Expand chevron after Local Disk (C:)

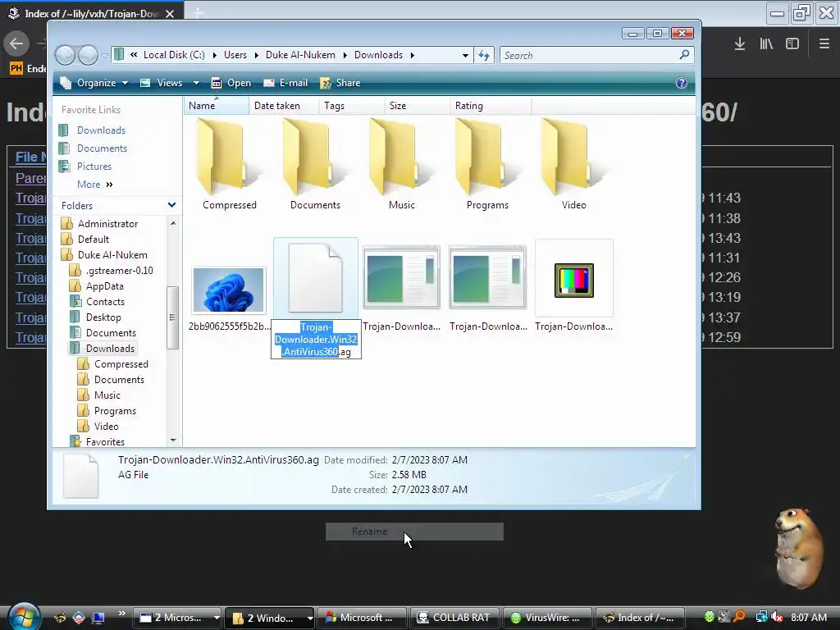pos(214,55)
